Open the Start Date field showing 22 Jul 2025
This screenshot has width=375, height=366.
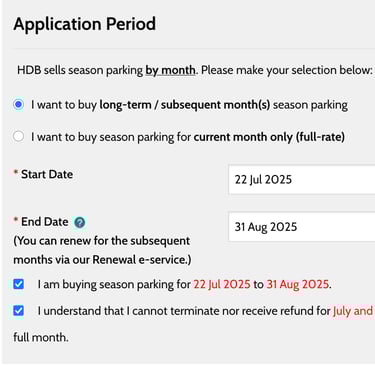[x=302, y=179]
